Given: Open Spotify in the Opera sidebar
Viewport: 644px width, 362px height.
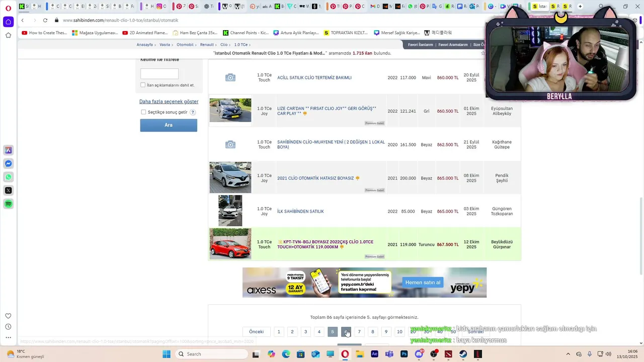Looking at the screenshot, I should click(x=8, y=204).
